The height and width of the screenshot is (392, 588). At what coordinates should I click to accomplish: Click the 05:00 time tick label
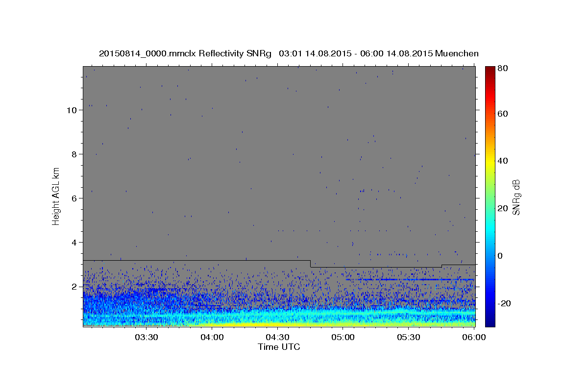point(343,338)
